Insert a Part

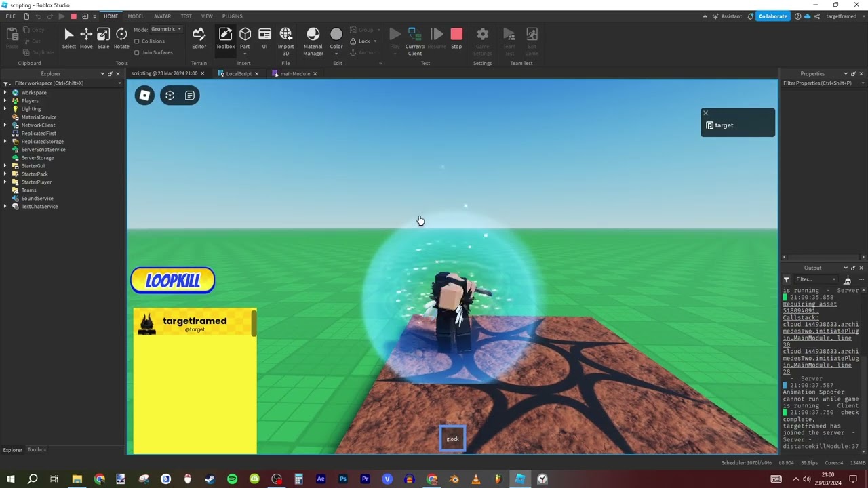(x=245, y=39)
